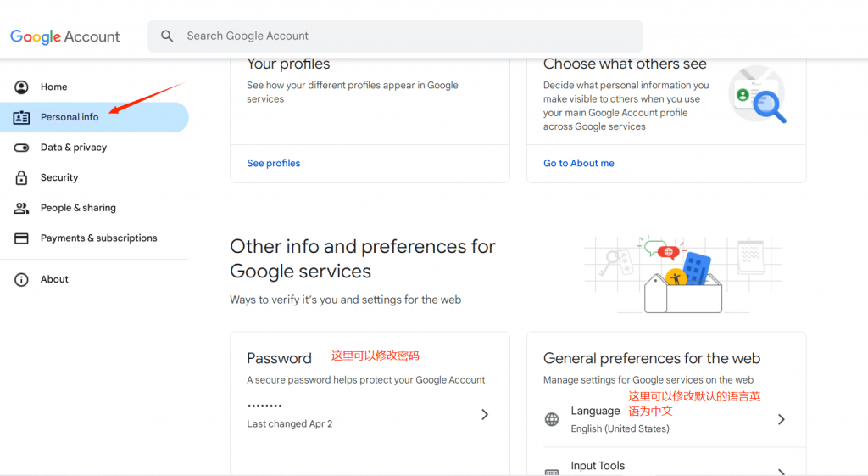Click the Home person icon in sidebar
868x476 pixels.
tap(21, 87)
